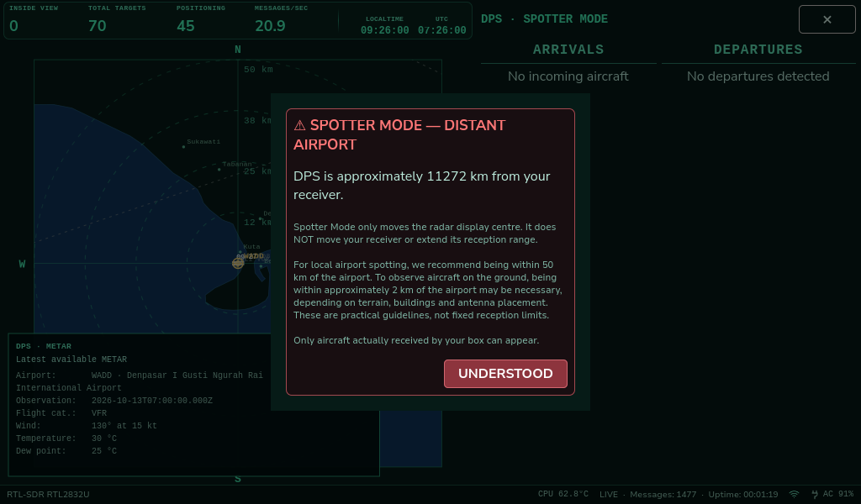Click the 'CPU 62.8°C' temperature readout

(x=563, y=494)
